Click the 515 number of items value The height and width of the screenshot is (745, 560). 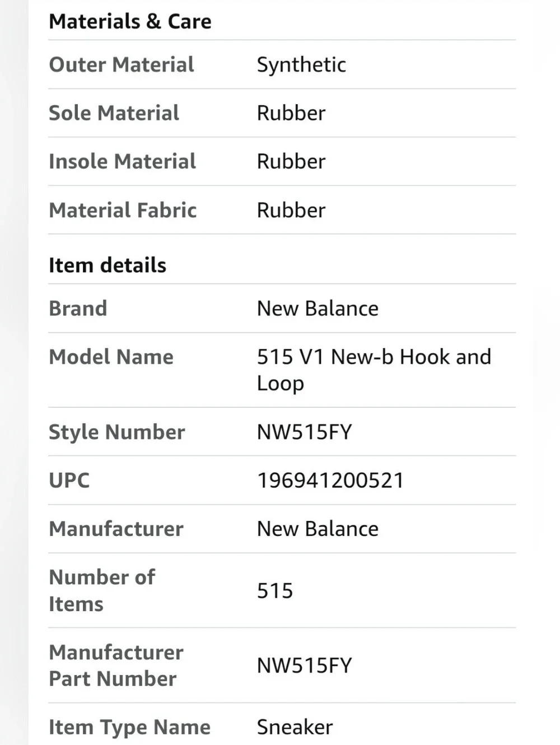[275, 591]
